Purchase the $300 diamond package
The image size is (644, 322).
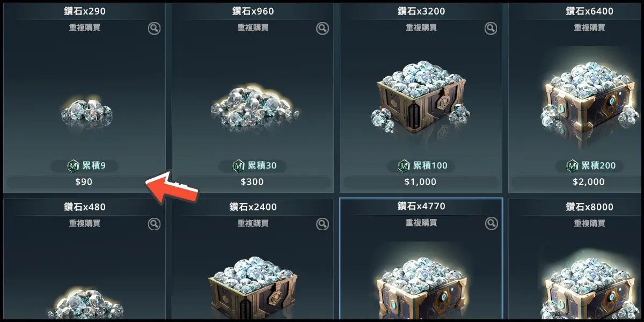(252, 182)
